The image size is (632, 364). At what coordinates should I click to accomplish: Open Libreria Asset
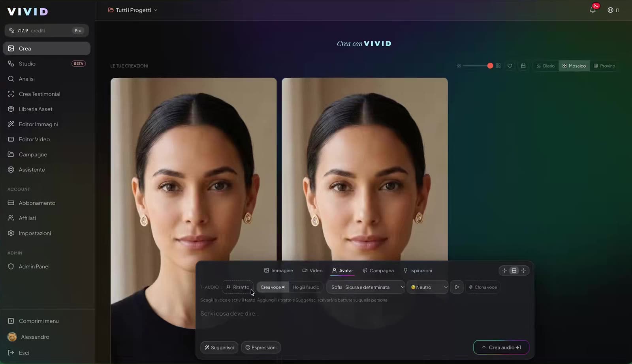pos(47,109)
